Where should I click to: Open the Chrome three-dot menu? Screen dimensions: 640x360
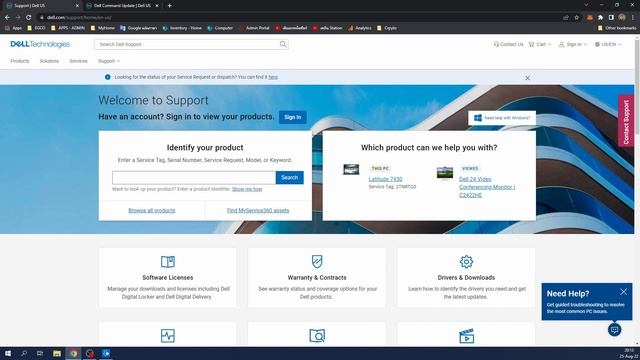pos(633,18)
